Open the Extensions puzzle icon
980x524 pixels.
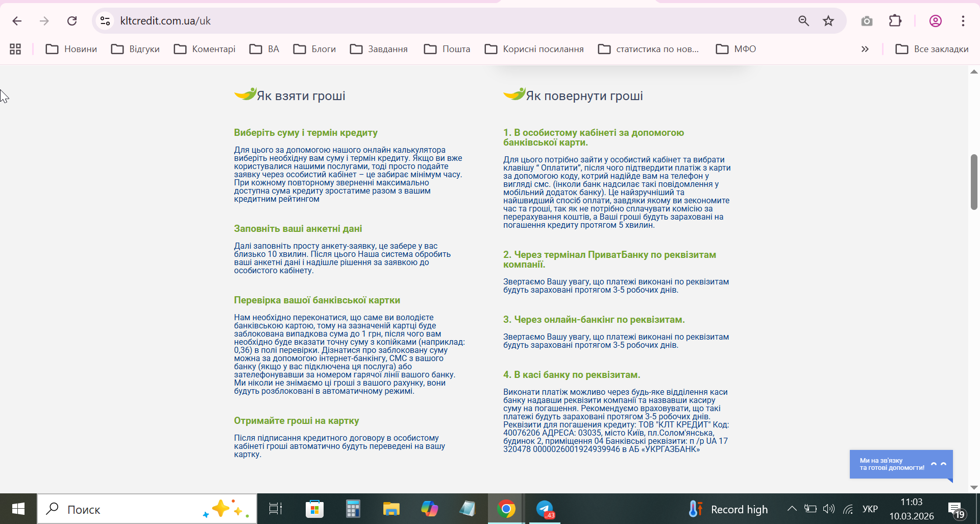tap(895, 21)
